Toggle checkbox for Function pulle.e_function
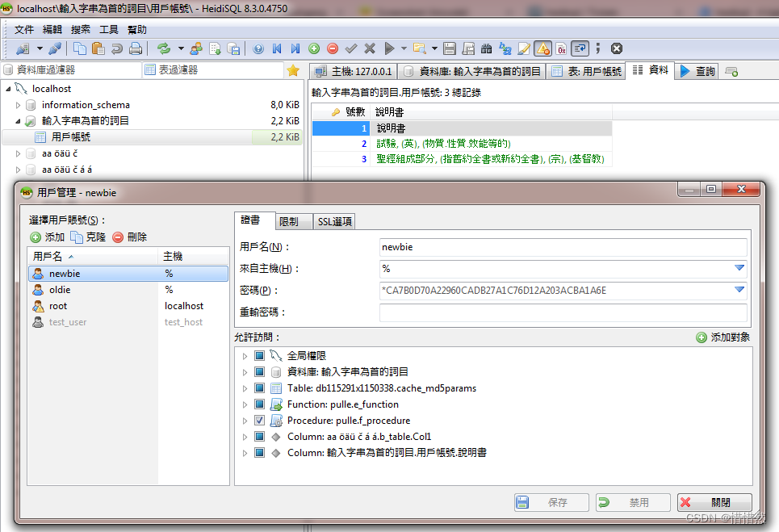The image size is (779, 532). point(259,404)
